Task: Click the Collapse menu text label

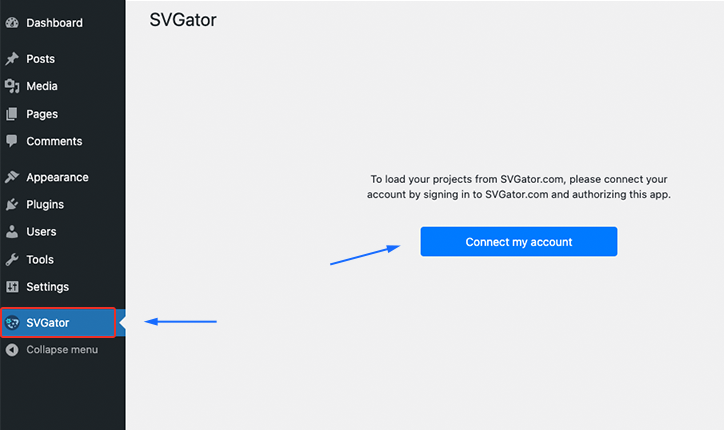Action: (x=62, y=350)
